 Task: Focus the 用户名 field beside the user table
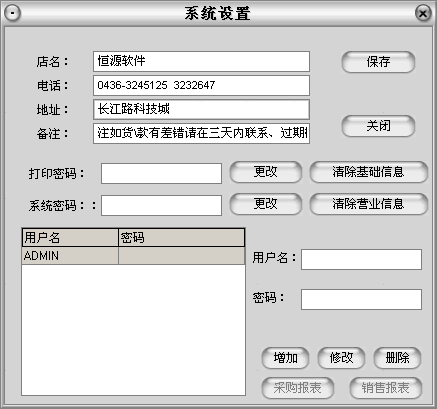[362, 259]
